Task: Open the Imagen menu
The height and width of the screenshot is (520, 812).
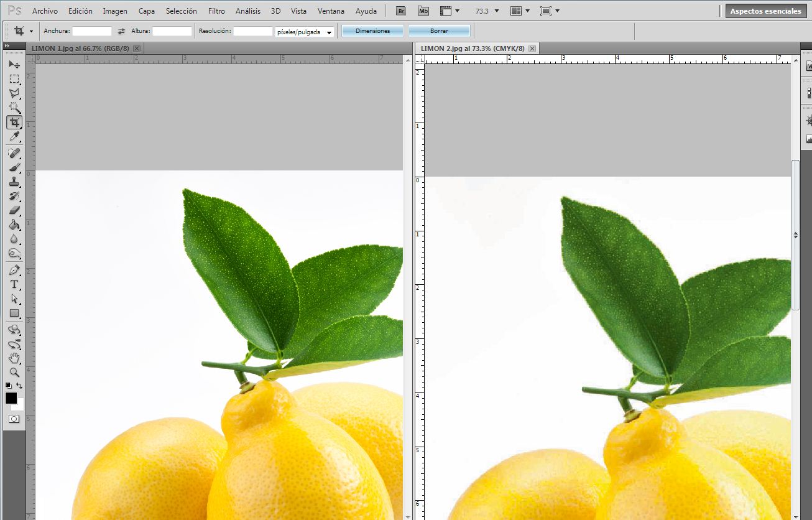Action: (x=115, y=11)
